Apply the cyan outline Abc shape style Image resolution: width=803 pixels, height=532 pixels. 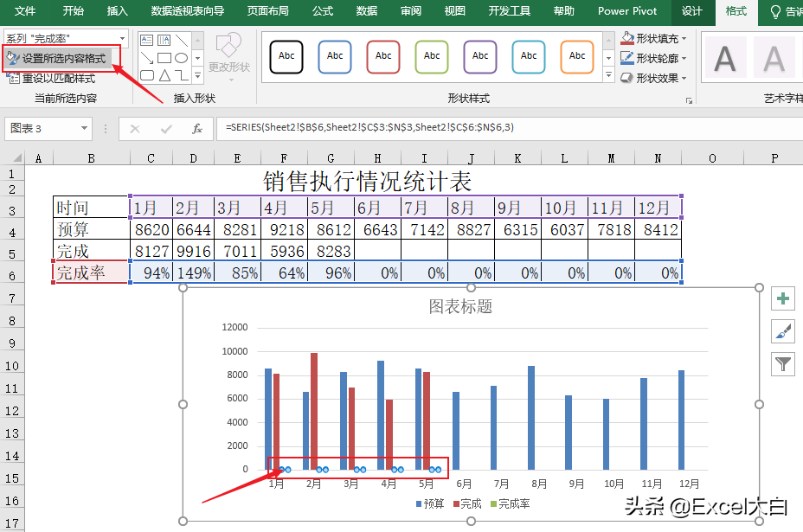tap(529, 56)
